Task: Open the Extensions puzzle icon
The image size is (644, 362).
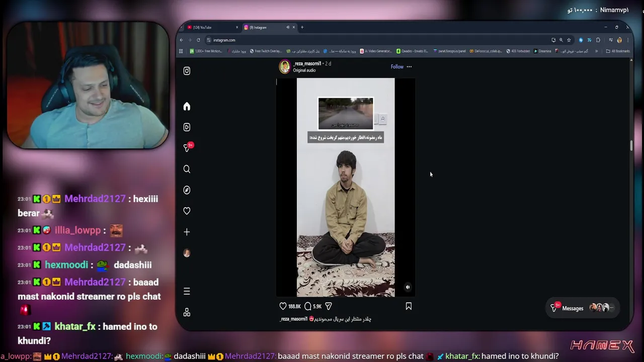Action: pos(598,40)
